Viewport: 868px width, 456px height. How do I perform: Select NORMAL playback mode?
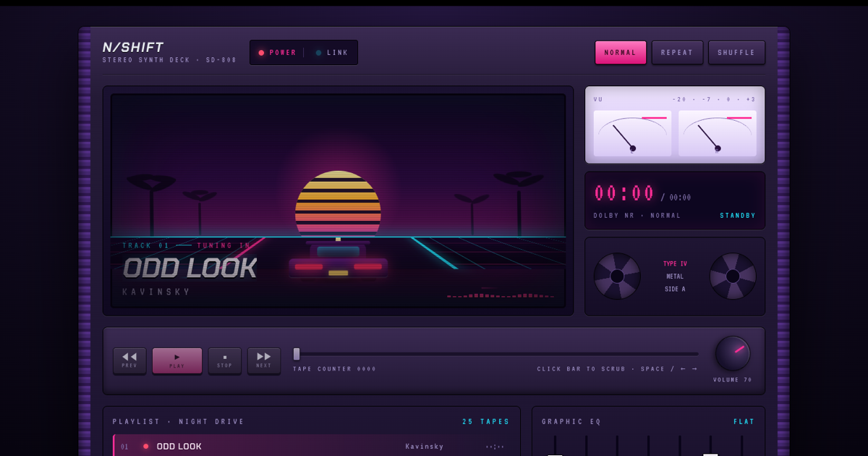click(x=621, y=52)
